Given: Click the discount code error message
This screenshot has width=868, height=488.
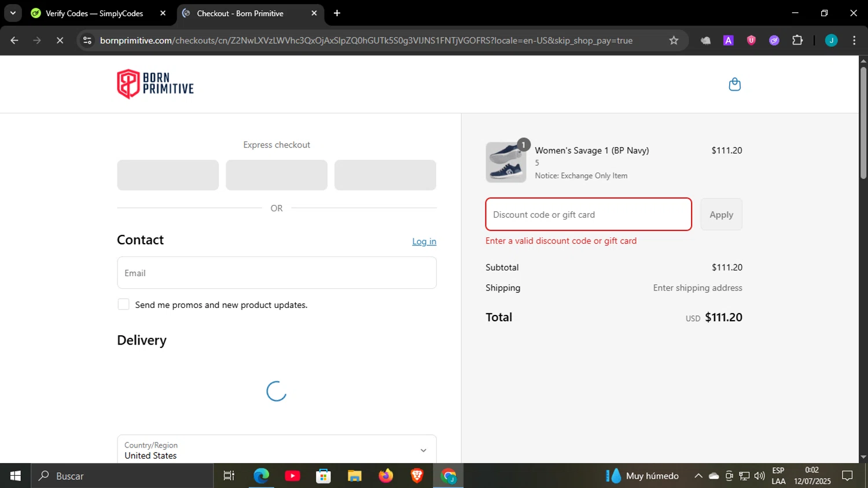Looking at the screenshot, I should [561, 241].
